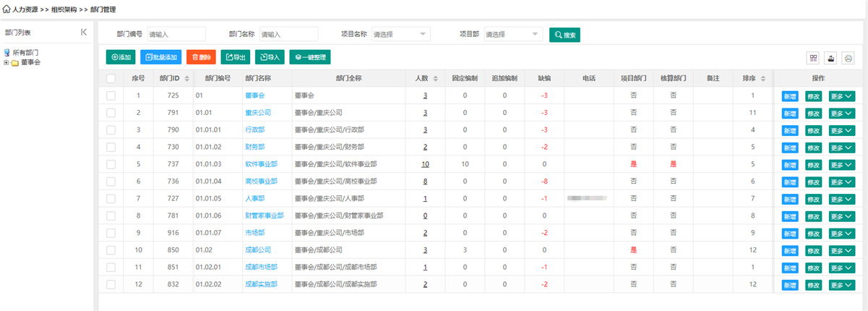Open the 董事会 department name link
The image size is (868, 311).
(255, 95)
